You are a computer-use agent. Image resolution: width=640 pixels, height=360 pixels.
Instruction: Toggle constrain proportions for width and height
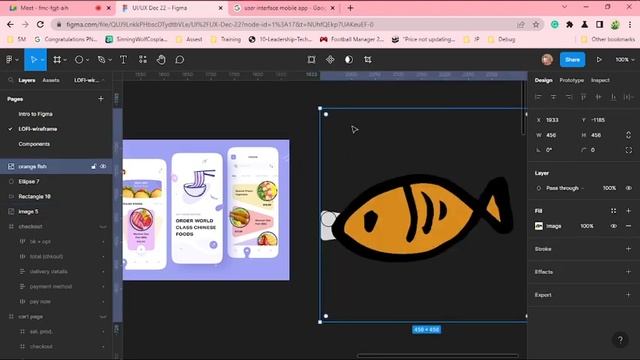(629, 135)
